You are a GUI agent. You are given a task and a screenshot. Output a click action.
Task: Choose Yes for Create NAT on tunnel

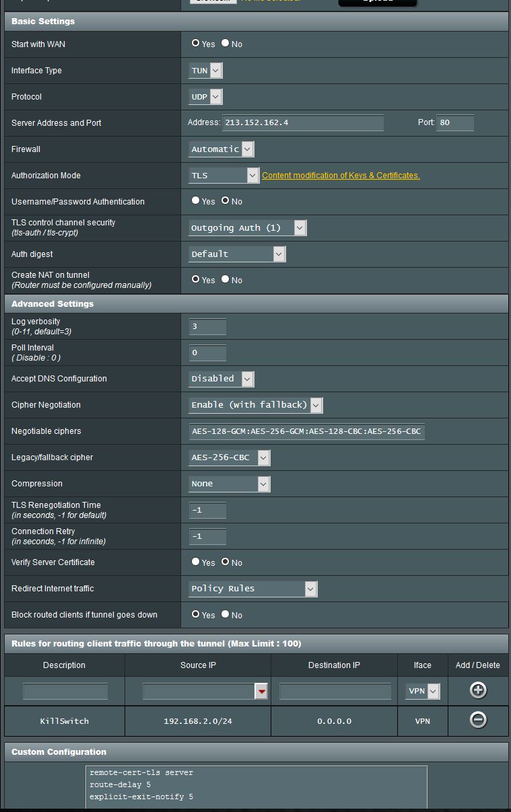pyautogui.click(x=195, y=279)
